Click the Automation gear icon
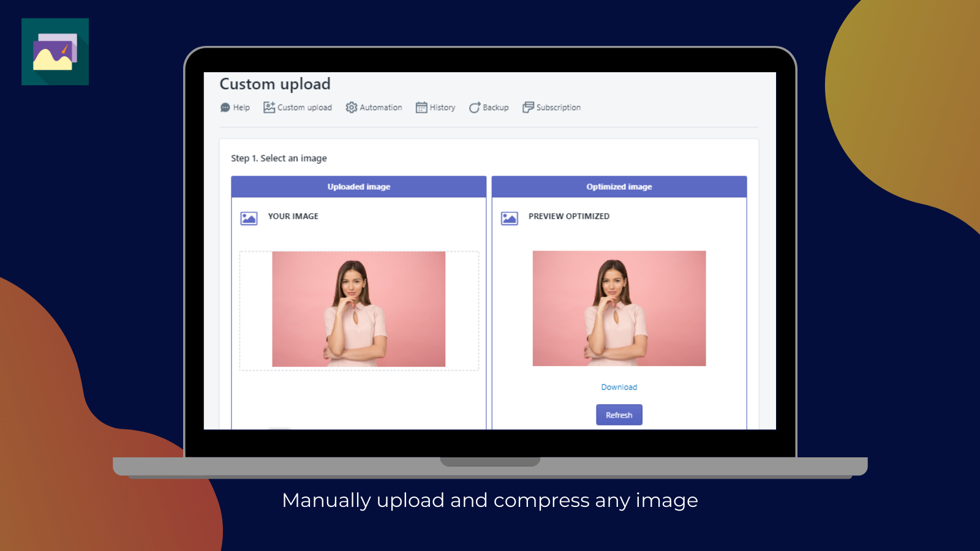Viewport: 980px width, 551px height. 351,107
